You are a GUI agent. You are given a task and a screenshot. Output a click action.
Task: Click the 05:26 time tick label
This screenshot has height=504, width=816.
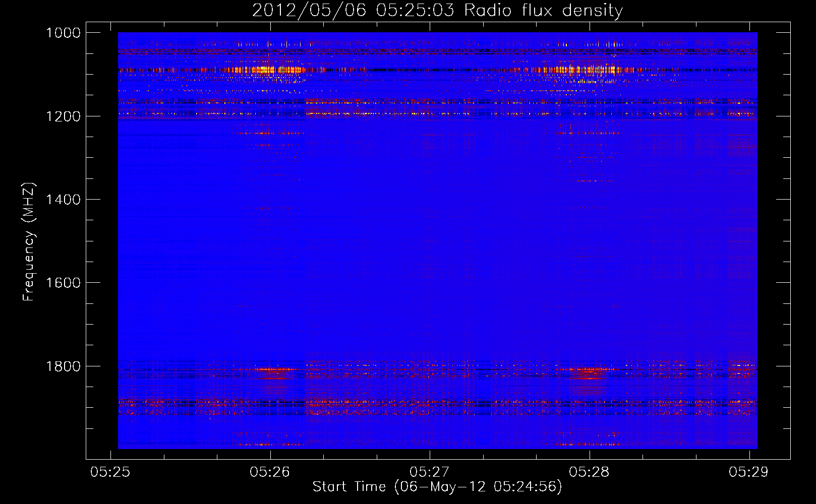[x=270, y=472]
